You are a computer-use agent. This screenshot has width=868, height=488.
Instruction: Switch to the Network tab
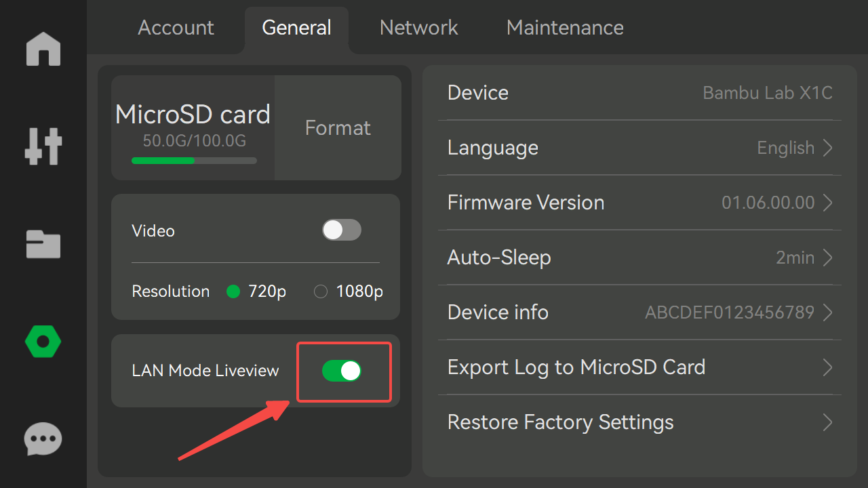pos(418,28)
